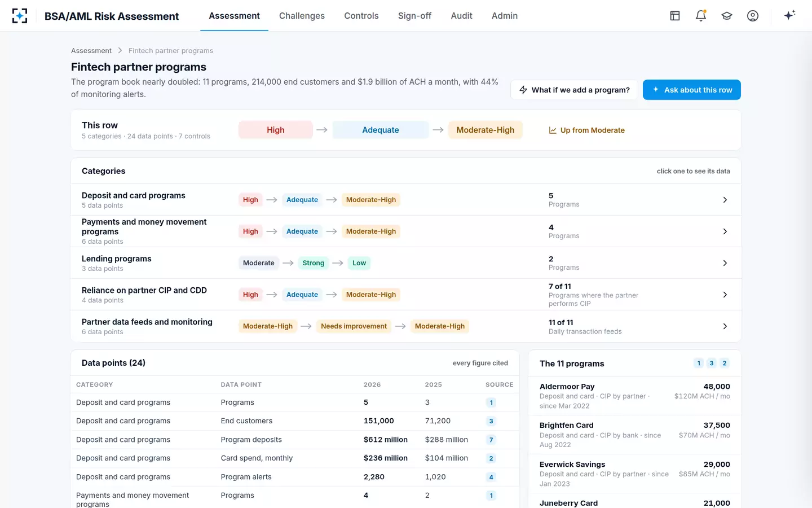812x508 pixels.
Task: Expand Payments and money movement programs chevron
Action: click(x=725, y=231)
